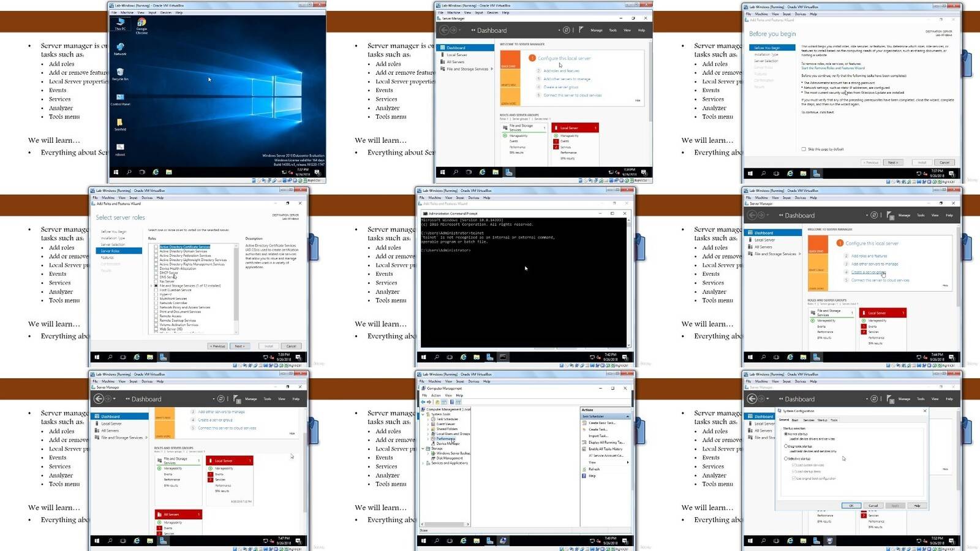980x551 pixels.
Task: Check the DHCP Server role
Action: click(x=156, y=273)
